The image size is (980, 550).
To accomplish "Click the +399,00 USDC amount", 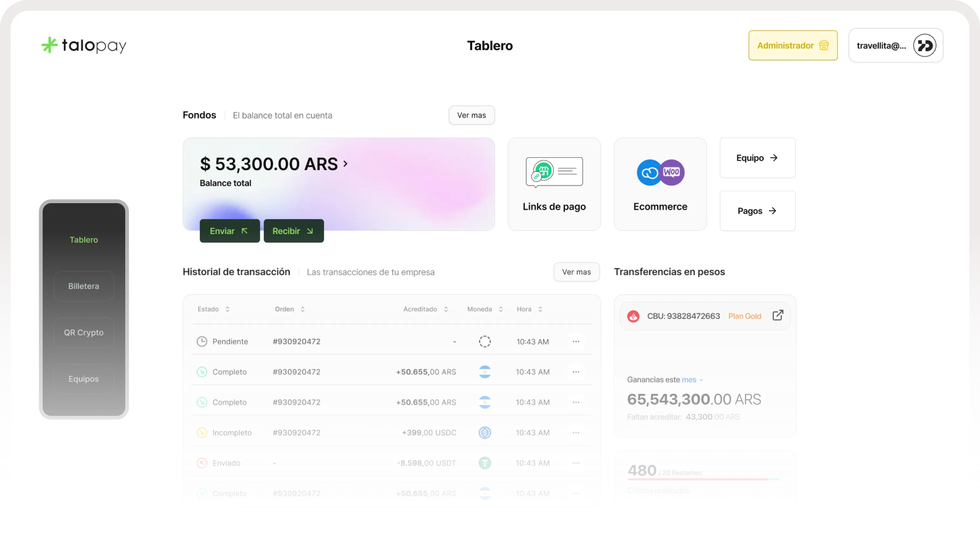I will [x=429, y=433].
